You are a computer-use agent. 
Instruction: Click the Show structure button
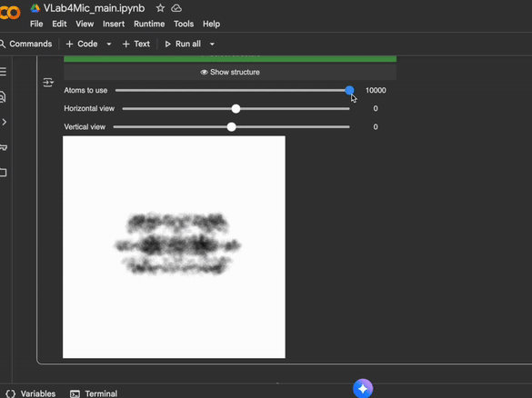[230, 72]
